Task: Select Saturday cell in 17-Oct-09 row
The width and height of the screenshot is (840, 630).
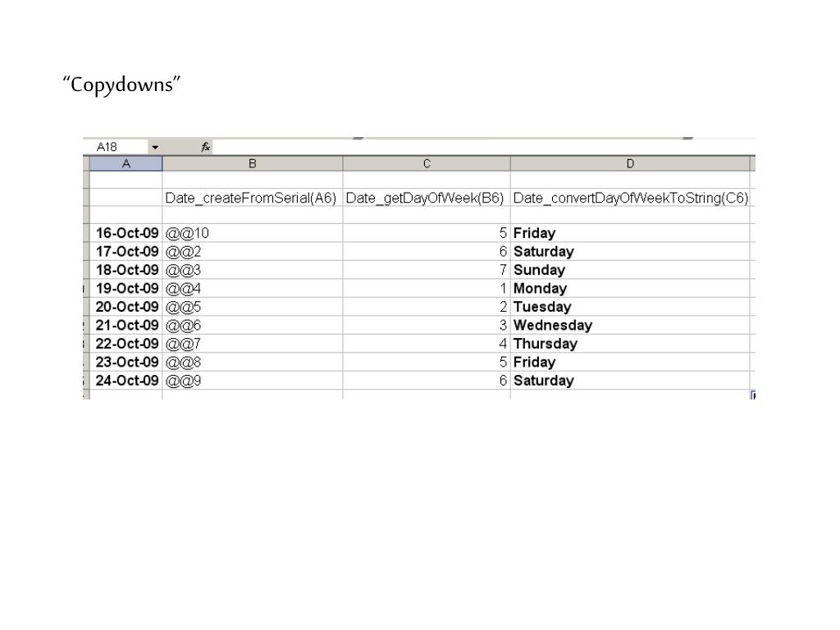Action: tap(630, 251)
